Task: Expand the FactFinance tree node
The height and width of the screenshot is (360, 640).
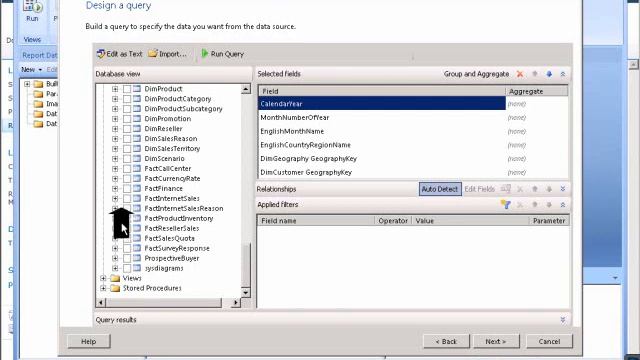Action: (115, 189)
